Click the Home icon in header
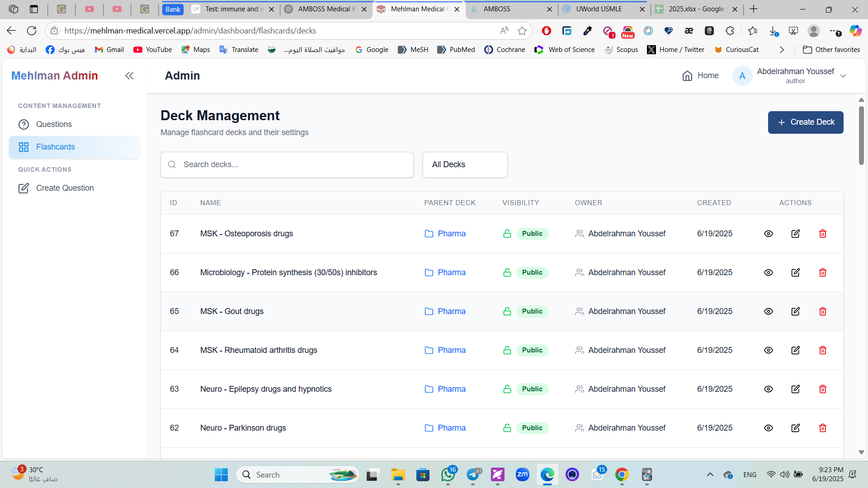Viewport: 868px width, 488px height. 687,75
